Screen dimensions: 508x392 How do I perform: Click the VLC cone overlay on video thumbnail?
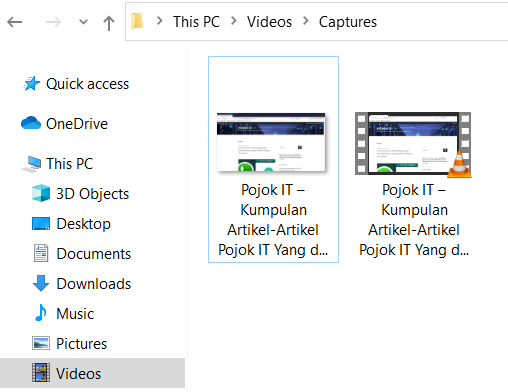pyautogui.click(x=459, y=164)
